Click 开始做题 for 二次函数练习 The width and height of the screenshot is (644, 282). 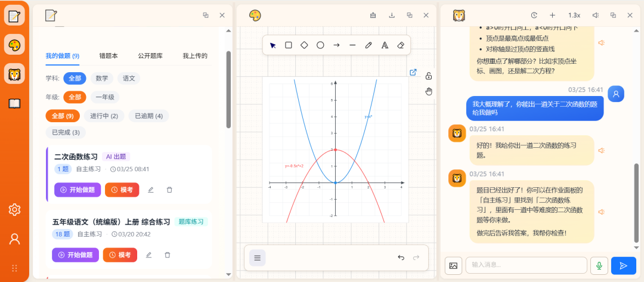click(78, 190)
